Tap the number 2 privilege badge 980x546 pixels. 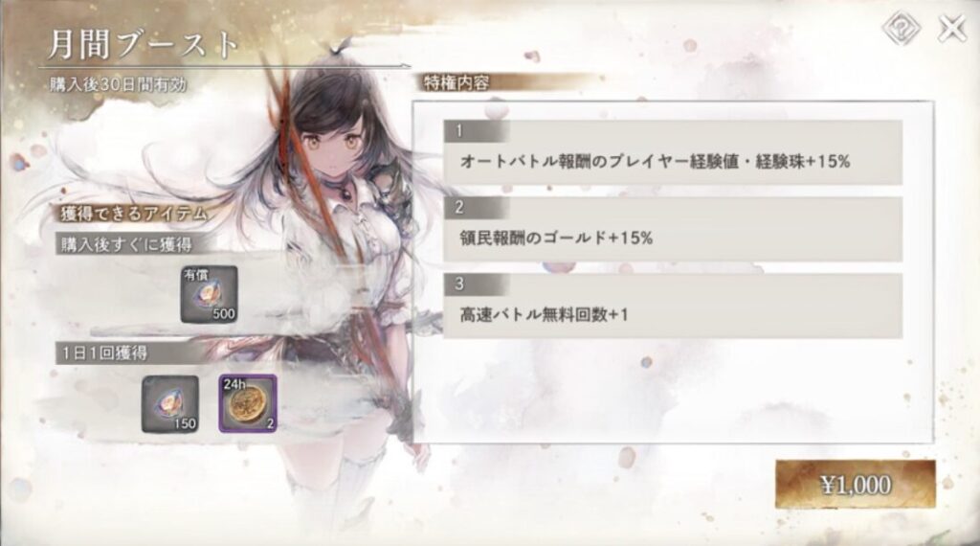[x=460, y=208]
